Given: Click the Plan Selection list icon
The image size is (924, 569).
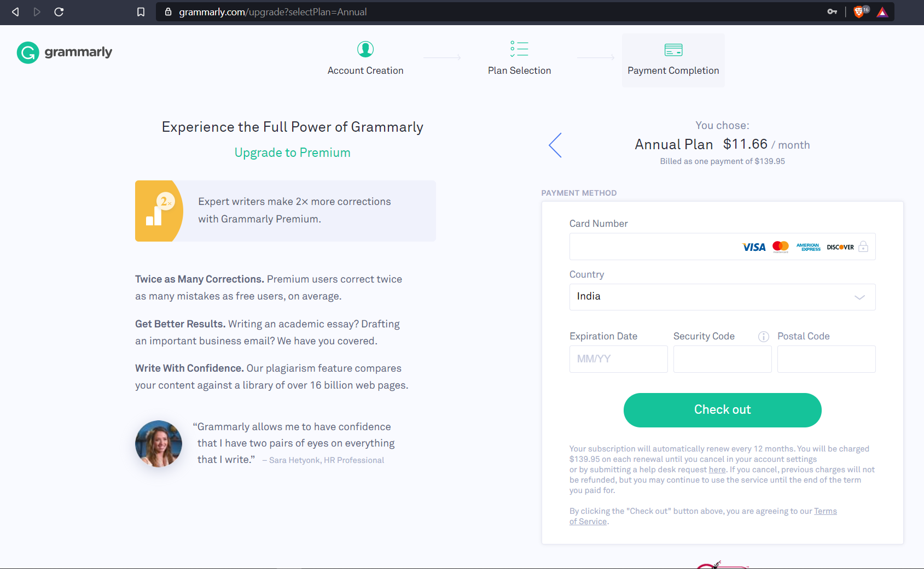Looking at the screenshot, I should point(519,49).
